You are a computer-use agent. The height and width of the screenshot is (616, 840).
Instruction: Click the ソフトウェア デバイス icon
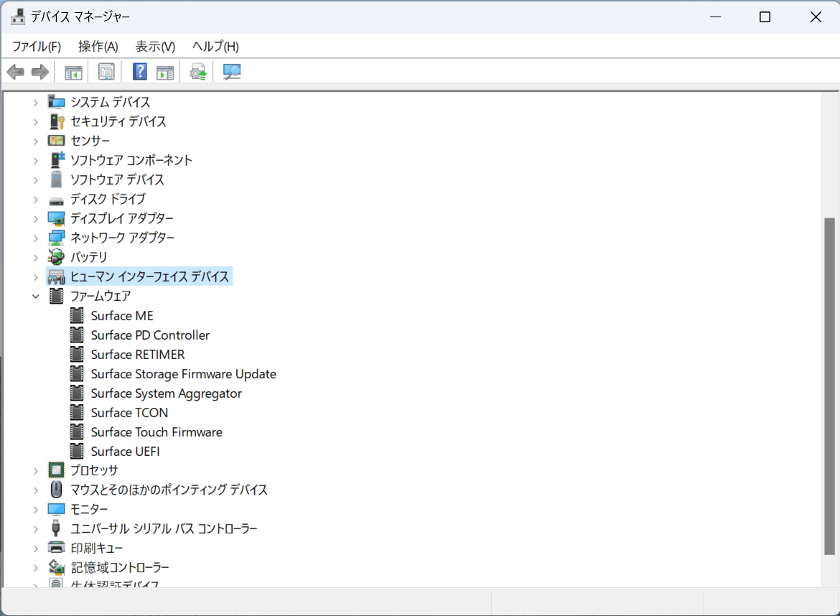coord(56,179)
